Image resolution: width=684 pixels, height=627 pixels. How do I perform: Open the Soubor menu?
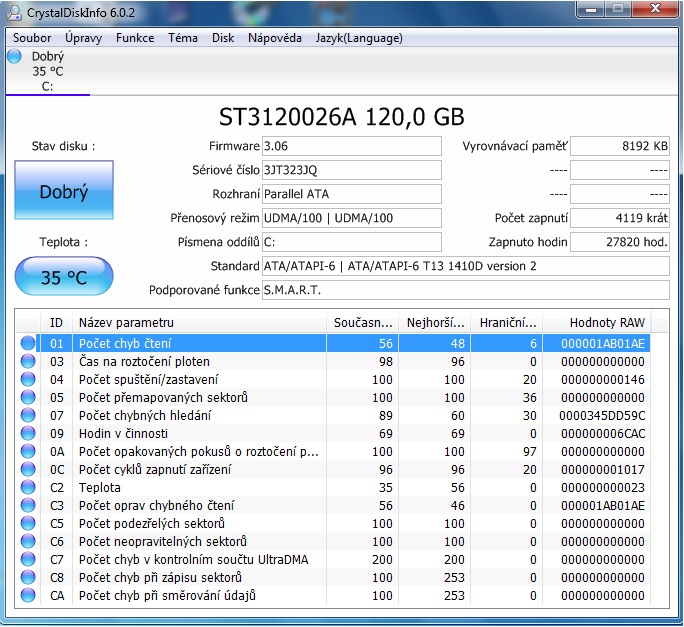click(x=32, y=38)
